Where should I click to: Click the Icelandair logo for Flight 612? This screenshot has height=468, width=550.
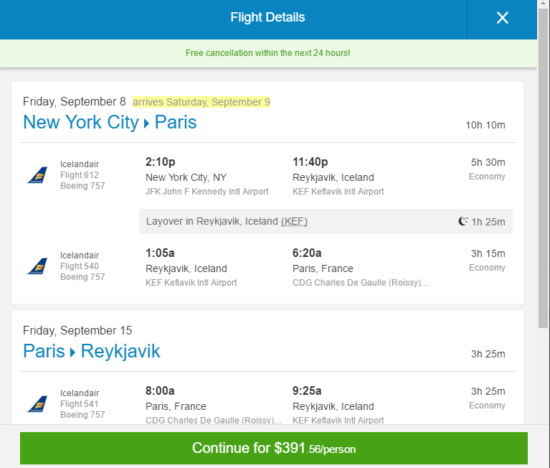pyautogui.click(x=38, y=175)
